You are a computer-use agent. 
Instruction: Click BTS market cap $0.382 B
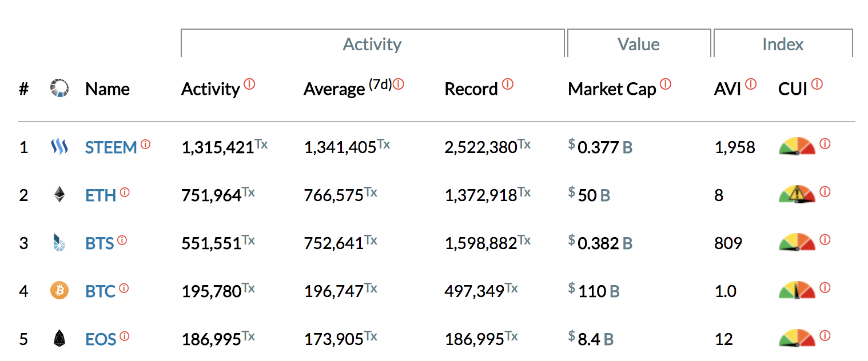pyautogui.click(x=600, y=244)
